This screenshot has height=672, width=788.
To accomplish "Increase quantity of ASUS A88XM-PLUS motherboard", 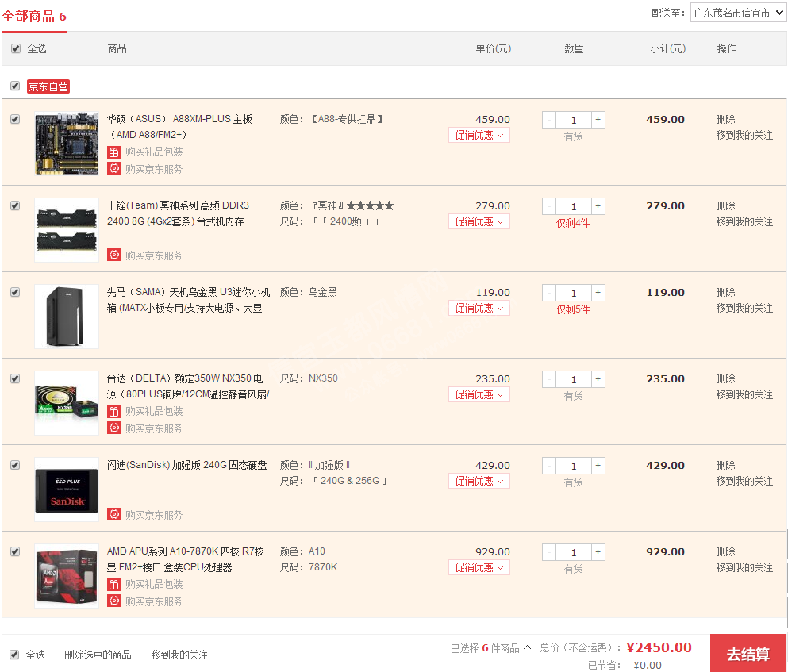I will (598, 120).
